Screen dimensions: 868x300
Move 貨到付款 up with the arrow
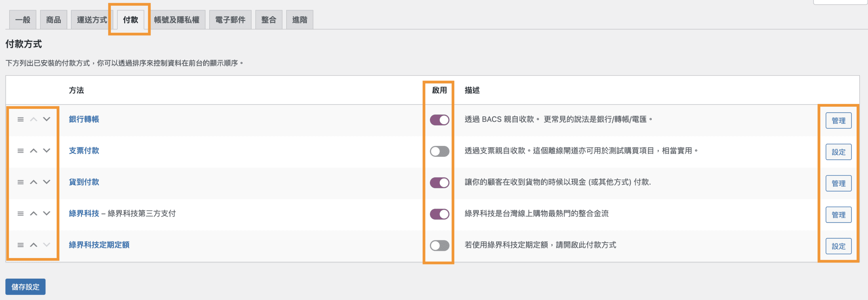(x=34, y=182)
